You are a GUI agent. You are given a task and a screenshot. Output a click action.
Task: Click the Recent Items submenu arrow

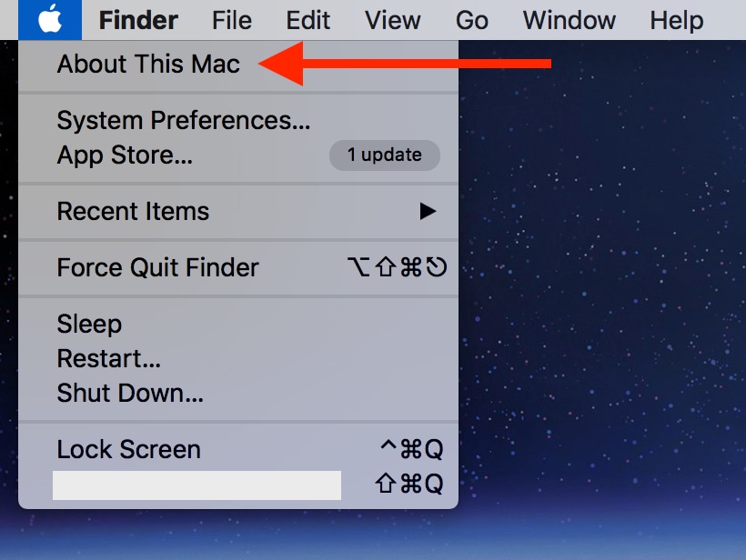pyautogui.click(x=428, y=212)
